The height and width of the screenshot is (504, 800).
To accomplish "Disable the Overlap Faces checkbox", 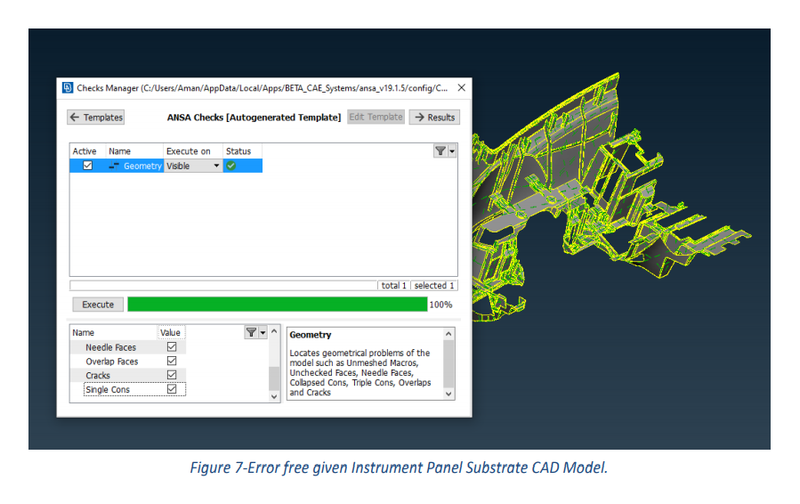I will [x=171, y=361].
